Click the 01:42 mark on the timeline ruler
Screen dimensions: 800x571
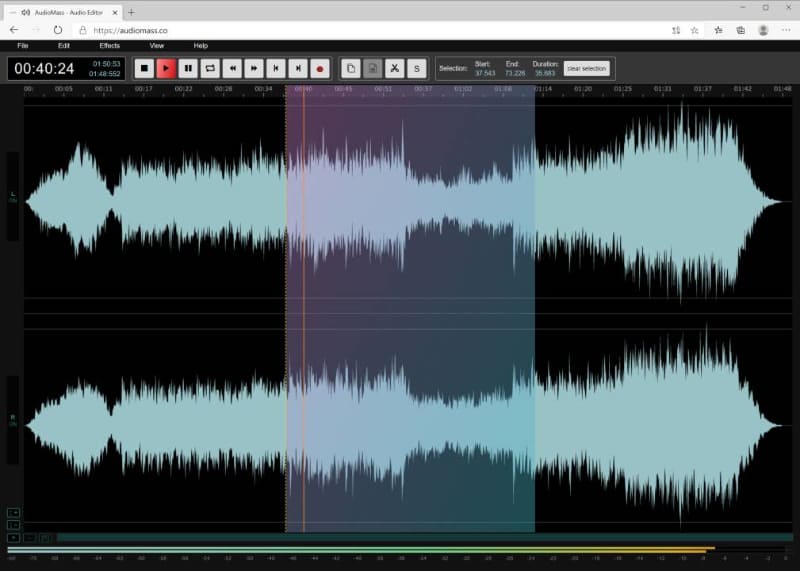tap(742, 89)
